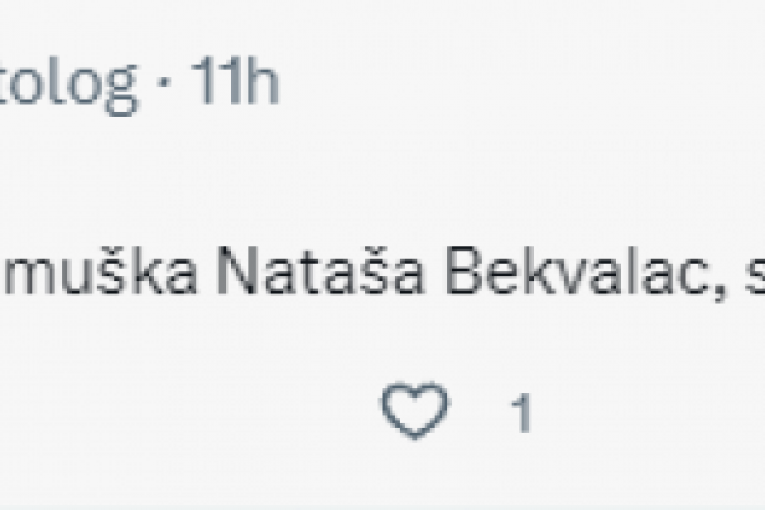Select the dot separator before 11h
765x510 pixels.
(164, 88)
